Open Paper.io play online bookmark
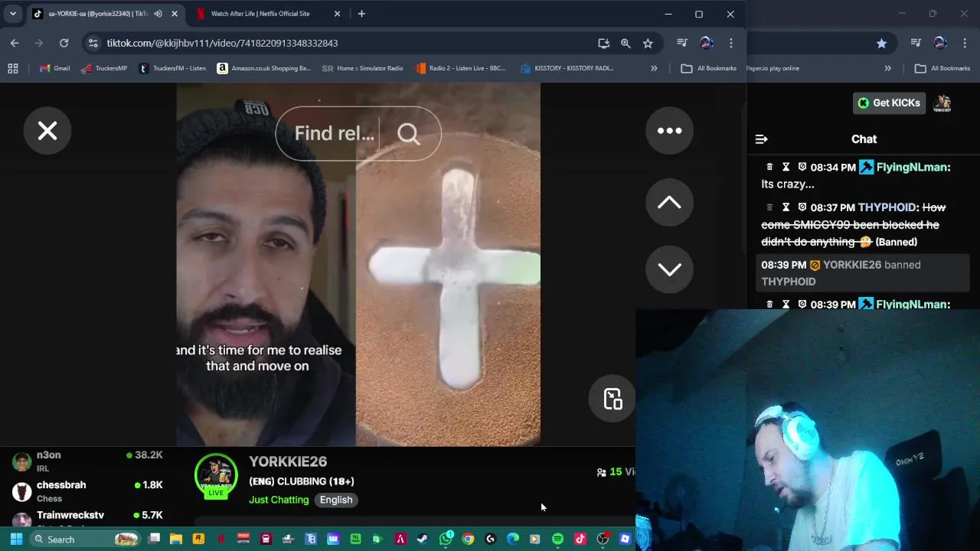The height and width of the screenshot is (551, 980). (x=773, y=68)
